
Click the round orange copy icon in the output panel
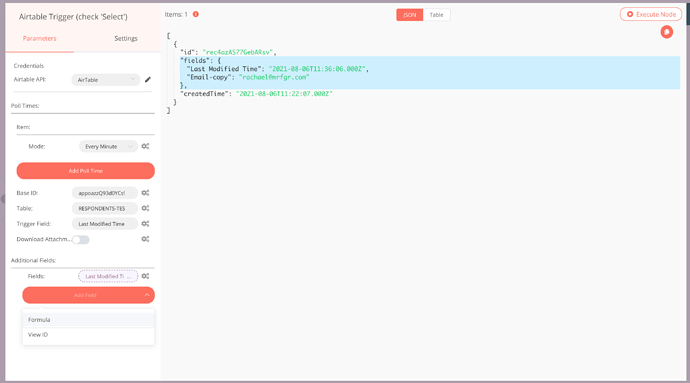[667, 32]
